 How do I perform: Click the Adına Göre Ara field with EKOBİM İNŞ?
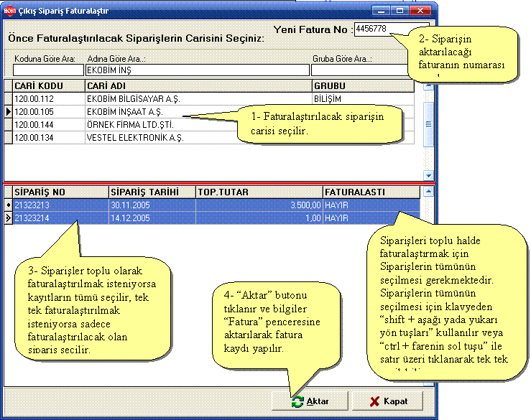[x=198, y=70]
